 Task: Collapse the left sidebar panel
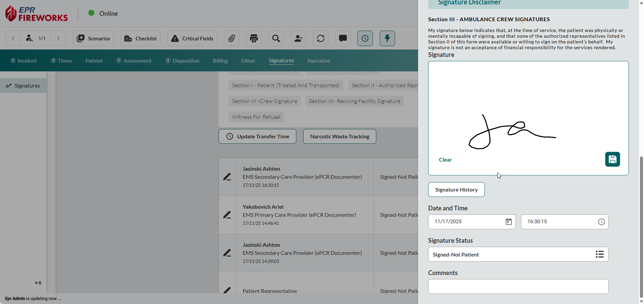[x=38, y=283]
